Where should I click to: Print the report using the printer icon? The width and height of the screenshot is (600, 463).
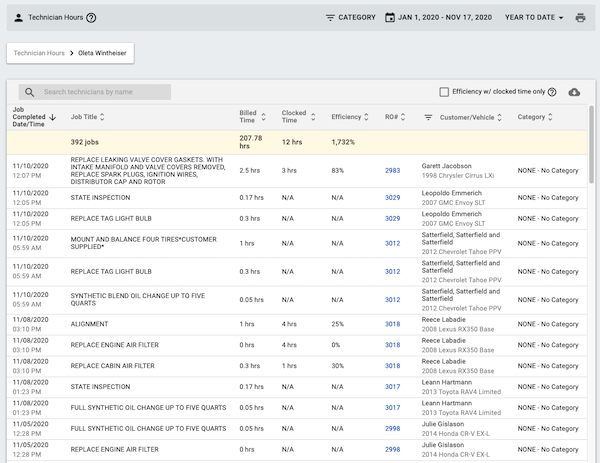(x=580, y=18)
